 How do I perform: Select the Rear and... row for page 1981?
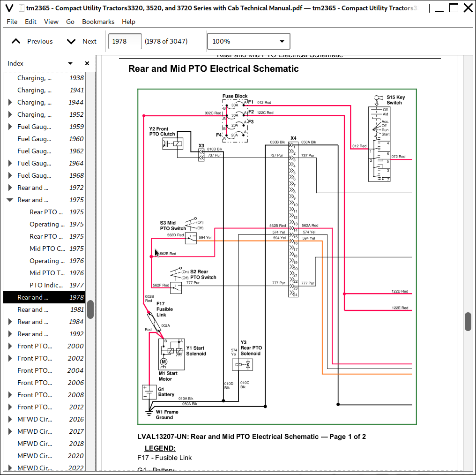coord(45,309)
